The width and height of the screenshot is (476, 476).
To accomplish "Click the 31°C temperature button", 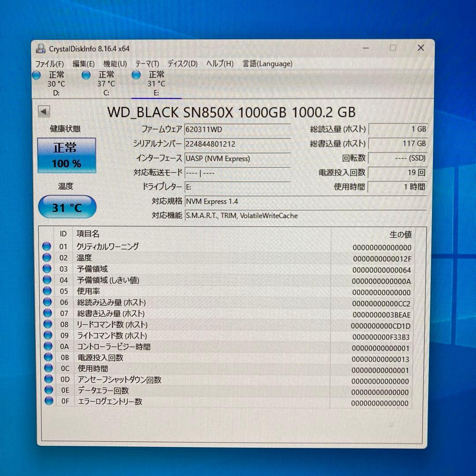I will click(67, 206).
